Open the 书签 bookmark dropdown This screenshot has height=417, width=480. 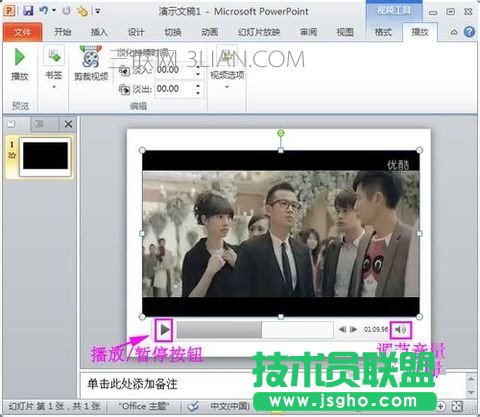point(54,68)
